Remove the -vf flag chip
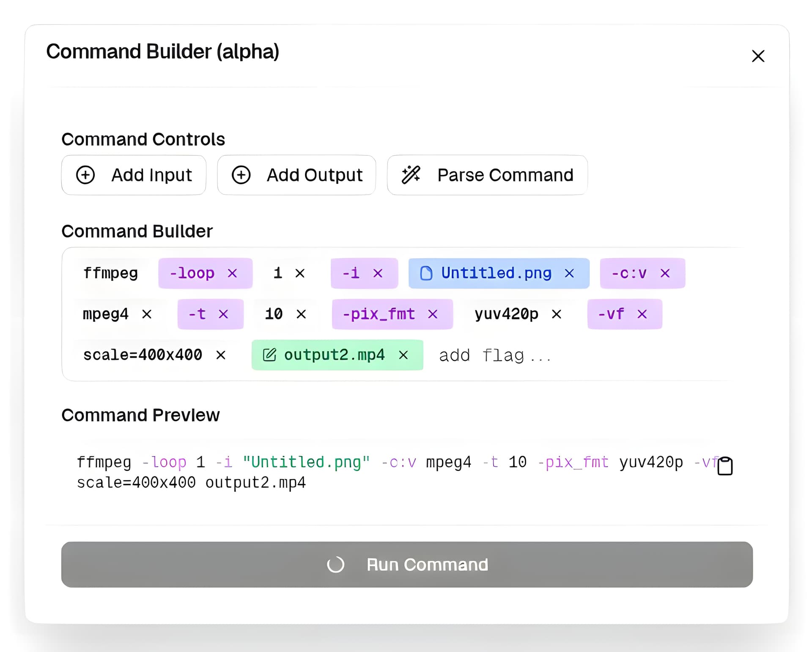Screen dimensions: 812x652 coord(642,314)
